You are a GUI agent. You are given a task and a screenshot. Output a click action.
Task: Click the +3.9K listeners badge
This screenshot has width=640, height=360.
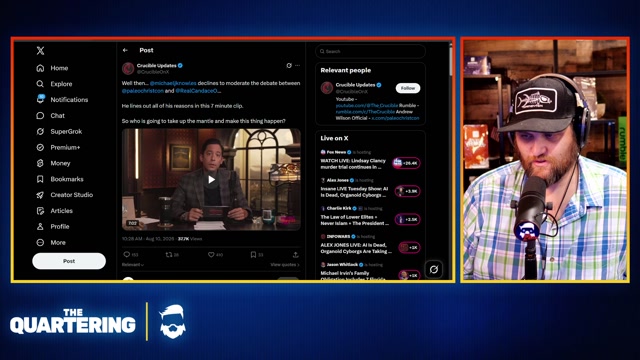point(407,191)
